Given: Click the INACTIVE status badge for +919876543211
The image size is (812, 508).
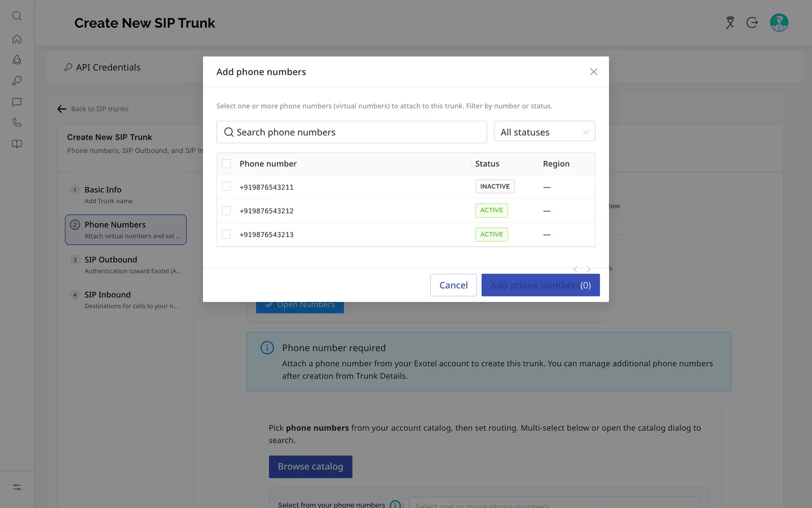Looking at the screenshot, I should tap(495, 186).
